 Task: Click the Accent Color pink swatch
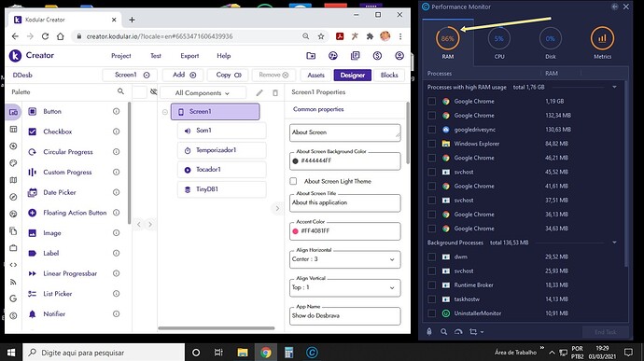(295, 231)
